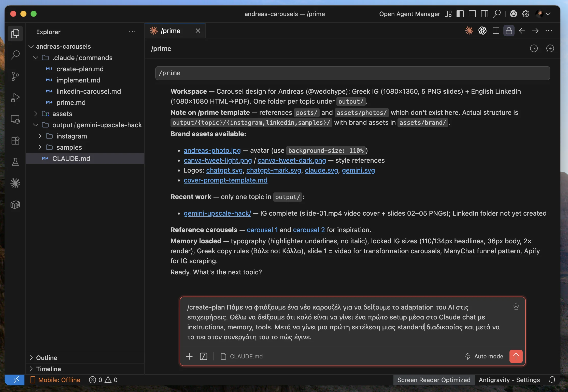568x392 pixels.
Task: Toggle the editor lock icon
Action: point(509,31)
